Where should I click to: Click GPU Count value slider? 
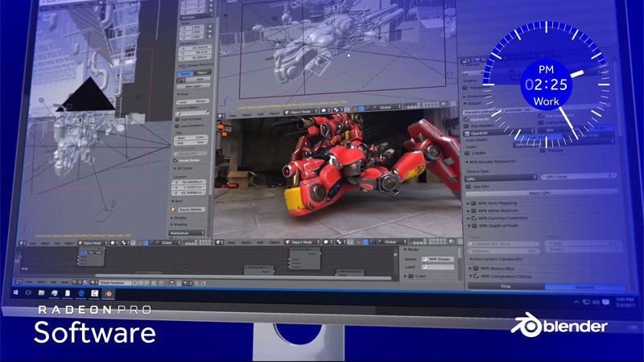click(578, 176)
